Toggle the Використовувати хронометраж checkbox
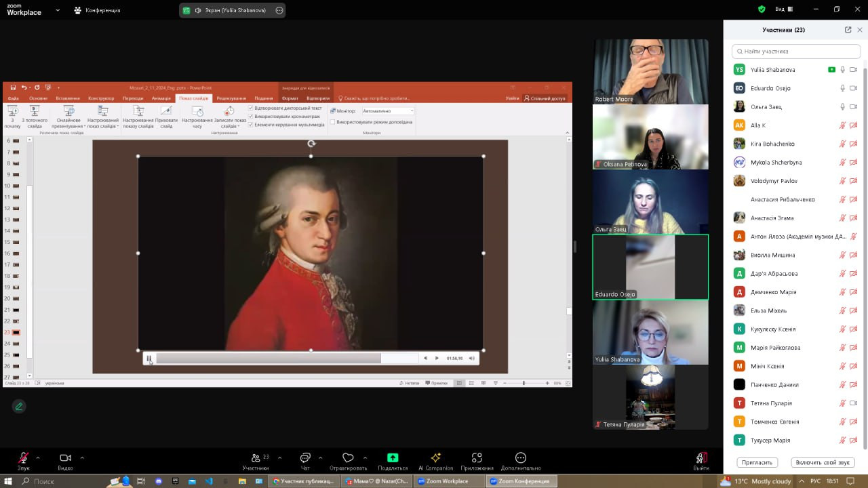Image resolution: width=868 pixels, height=488 pixels. click(x=251, y=116)
